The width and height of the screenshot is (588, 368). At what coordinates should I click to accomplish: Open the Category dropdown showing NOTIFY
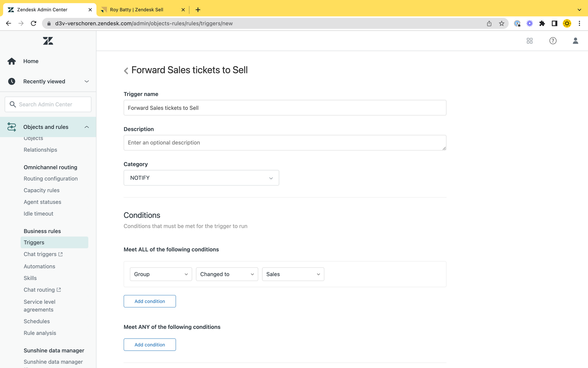click(201, 178)
